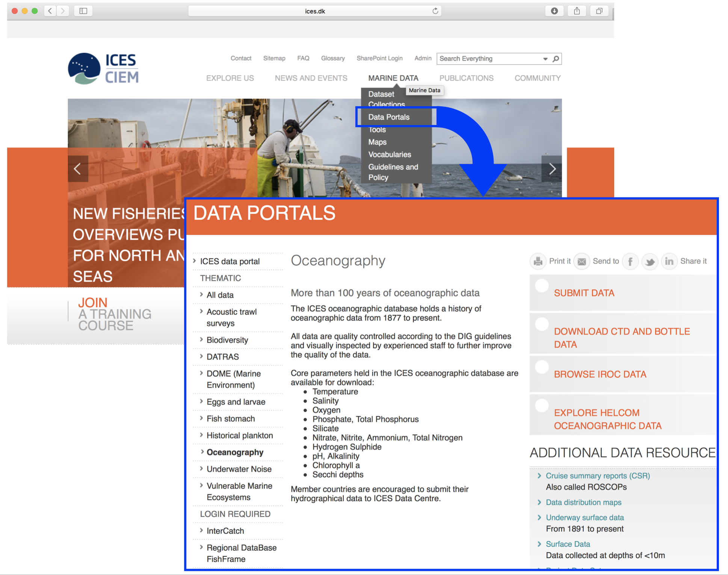Screen dimensions: 728x575
Task: Toggle the browser sidebar button
Action: pos(83,11)
